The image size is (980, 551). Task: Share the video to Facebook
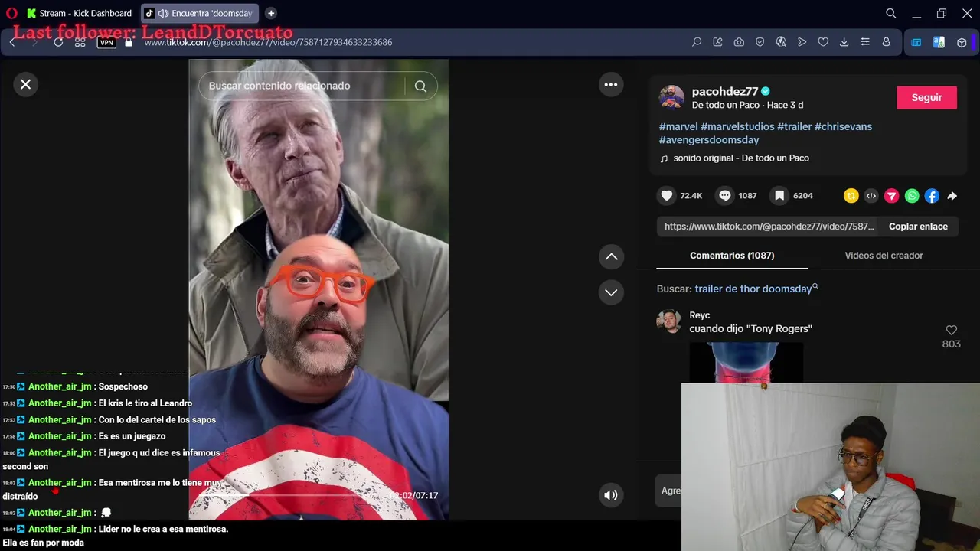click(x=932, y=196)
